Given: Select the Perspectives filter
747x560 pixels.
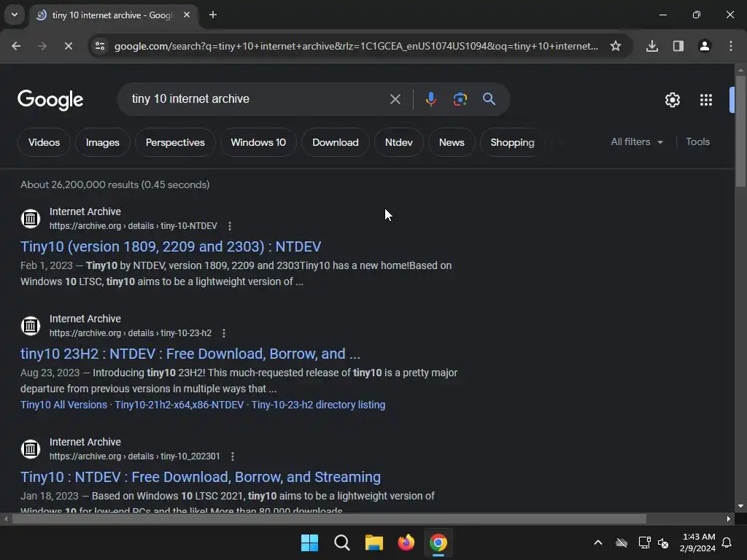Looking at the screenshot, I should coord(175,142).
